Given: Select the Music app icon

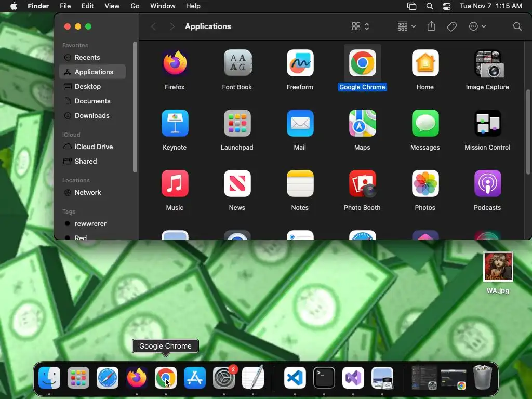Looking at the screenshot, I should 175,183.
